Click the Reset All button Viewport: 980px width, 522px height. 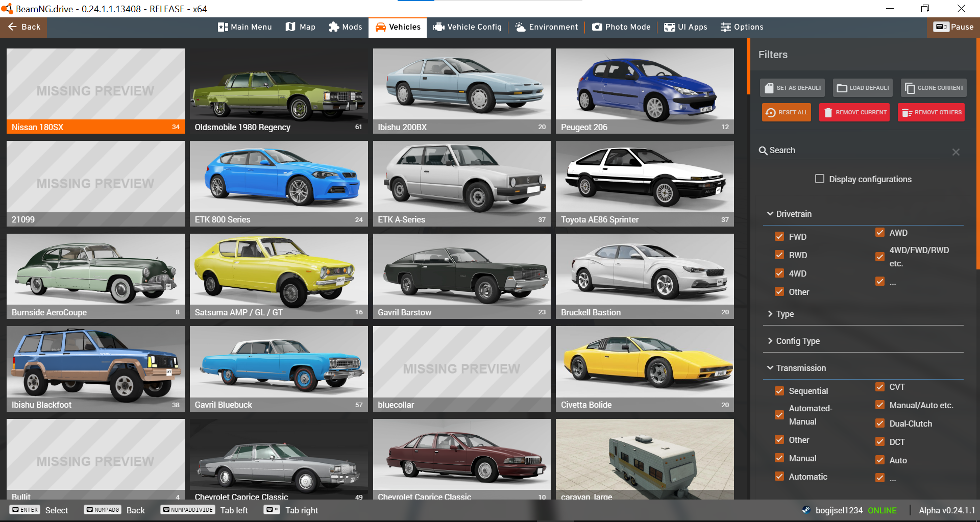787,112
